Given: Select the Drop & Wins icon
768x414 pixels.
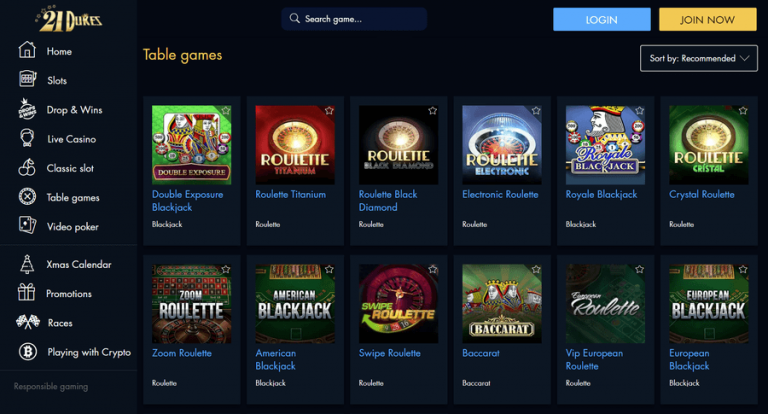Looking at the screenshot, I should click(x=27, y=109).
